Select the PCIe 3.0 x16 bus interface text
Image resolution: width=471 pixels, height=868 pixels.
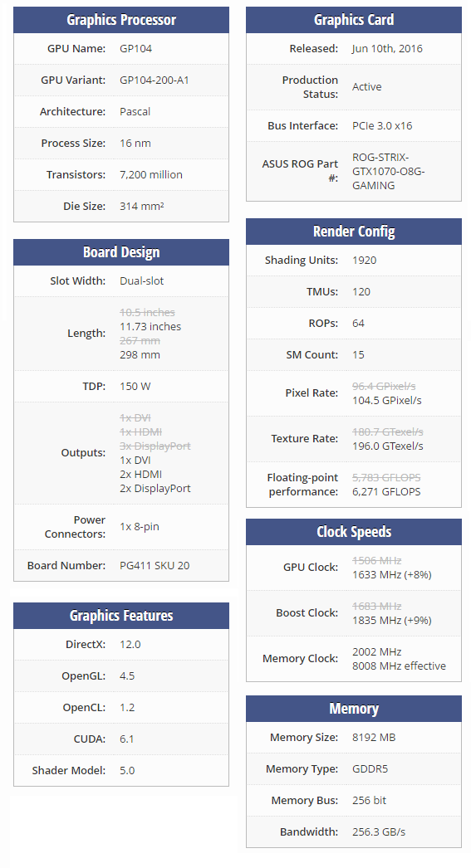tap(382, 125)
